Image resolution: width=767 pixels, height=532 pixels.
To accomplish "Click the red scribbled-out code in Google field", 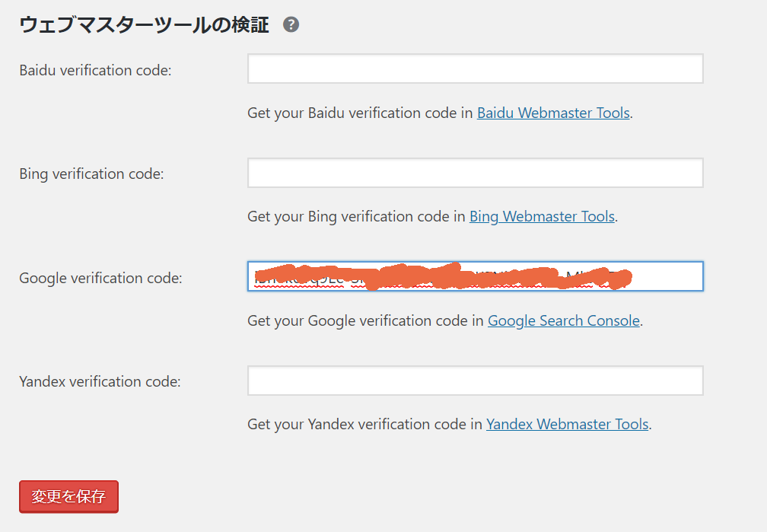I will click(441, 277).
